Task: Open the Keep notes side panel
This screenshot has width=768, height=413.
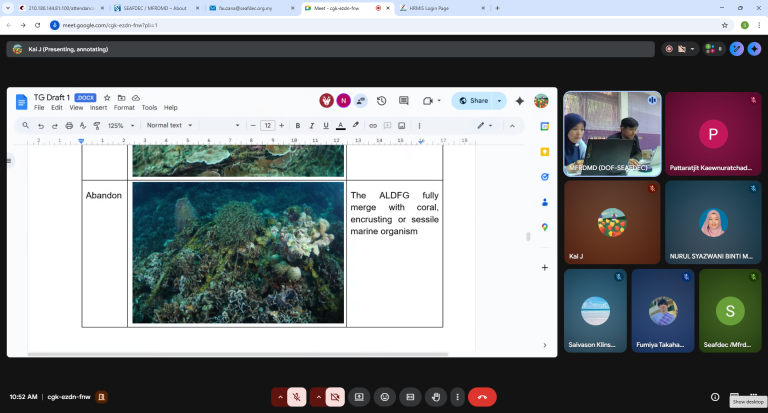Action: [x=545, y=152]
